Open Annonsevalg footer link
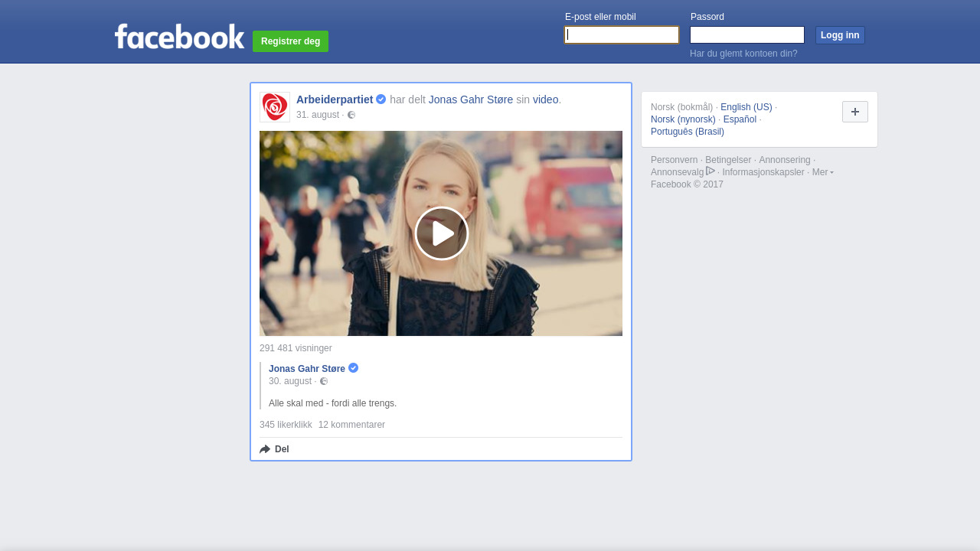 pos(677,172)
